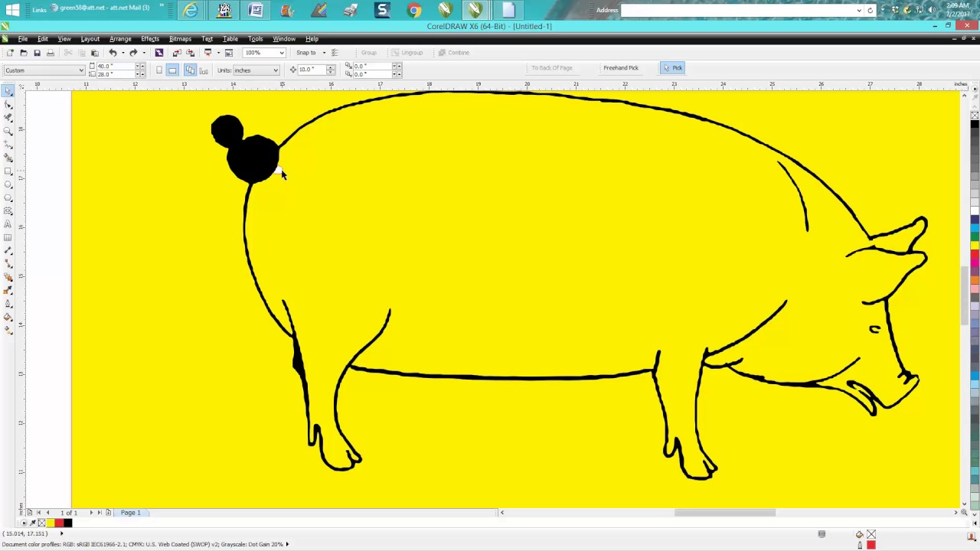The image size is (980, 551).
Task: Select the Smart Fill tool
Action: click(x=8, y=158)
